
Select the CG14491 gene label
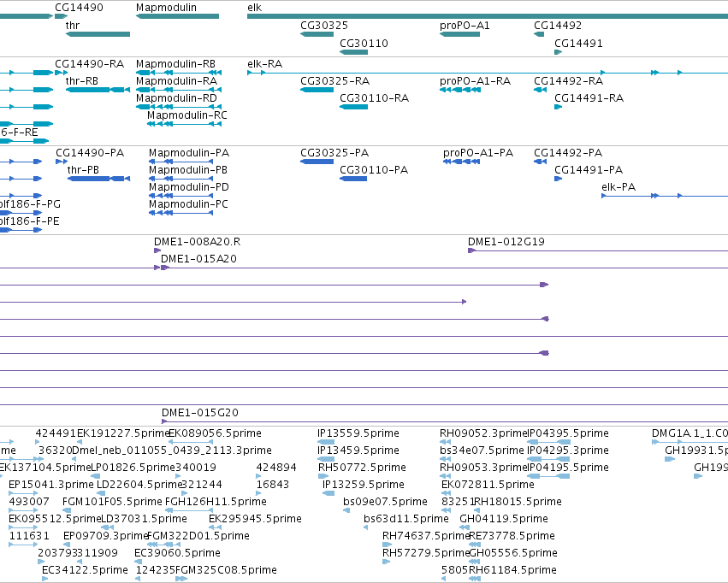coord(578,43)
